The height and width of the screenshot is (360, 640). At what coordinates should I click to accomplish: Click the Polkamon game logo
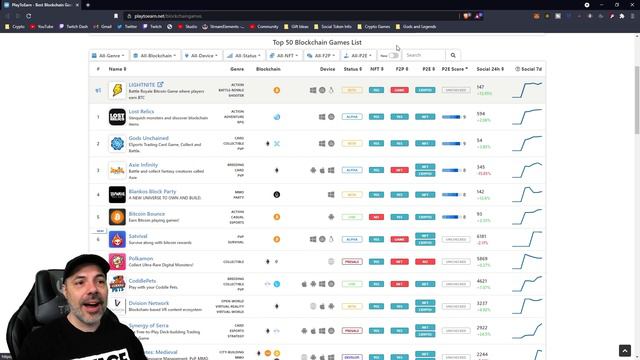click(x=117, y=262)
